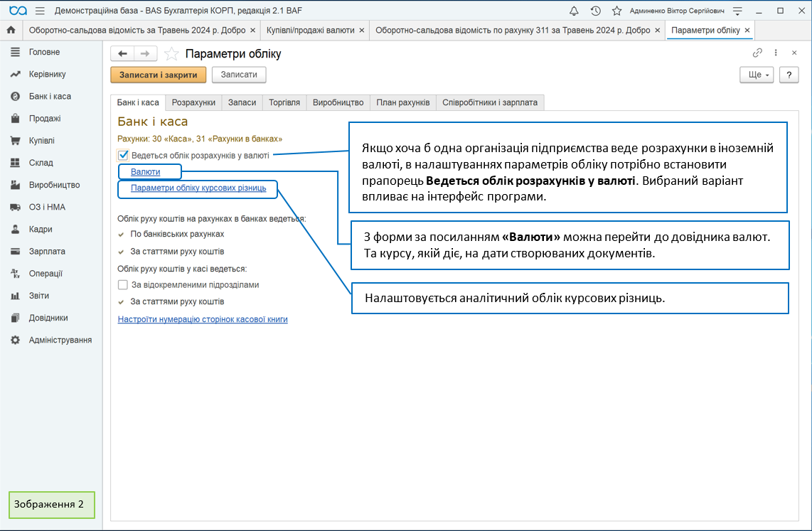Image resolution: width=812 pixels, height=531 pixels.
Task: Open the main menu hamburger icon
Action: (x=40, y=11)
